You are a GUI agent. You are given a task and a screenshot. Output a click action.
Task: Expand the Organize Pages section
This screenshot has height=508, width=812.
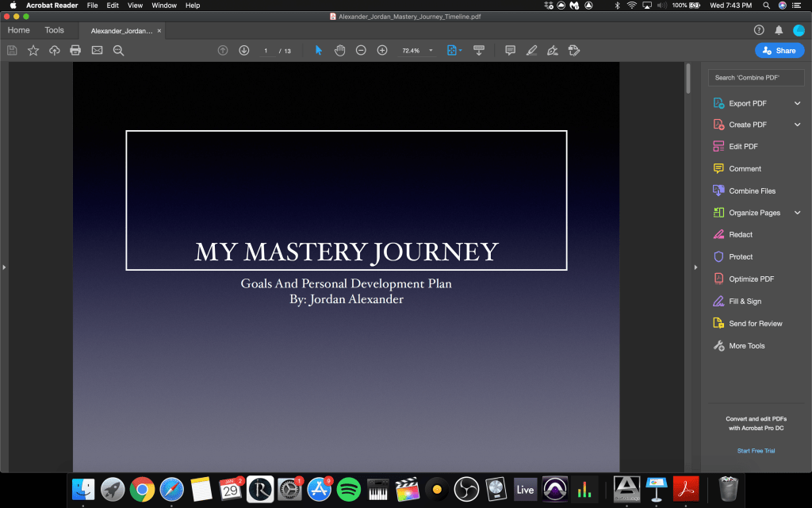tap(798, 213)
